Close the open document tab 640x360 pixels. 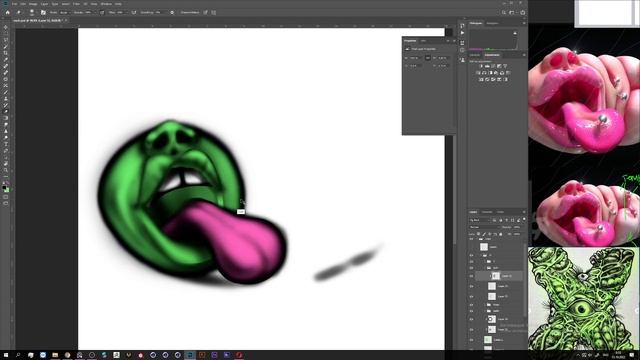pyautogui.click(x=66, y=20)
